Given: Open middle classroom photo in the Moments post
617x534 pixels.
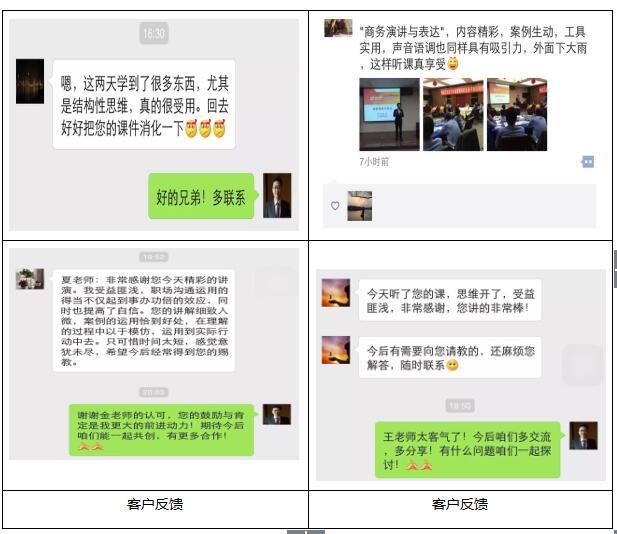Looking at the screenshot, I should (452, 115).
